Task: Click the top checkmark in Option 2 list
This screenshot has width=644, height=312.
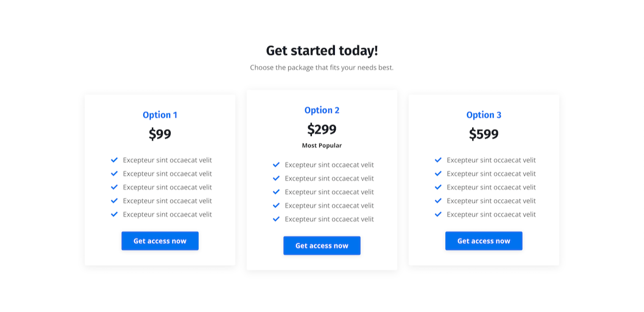Action: [276, 165]
